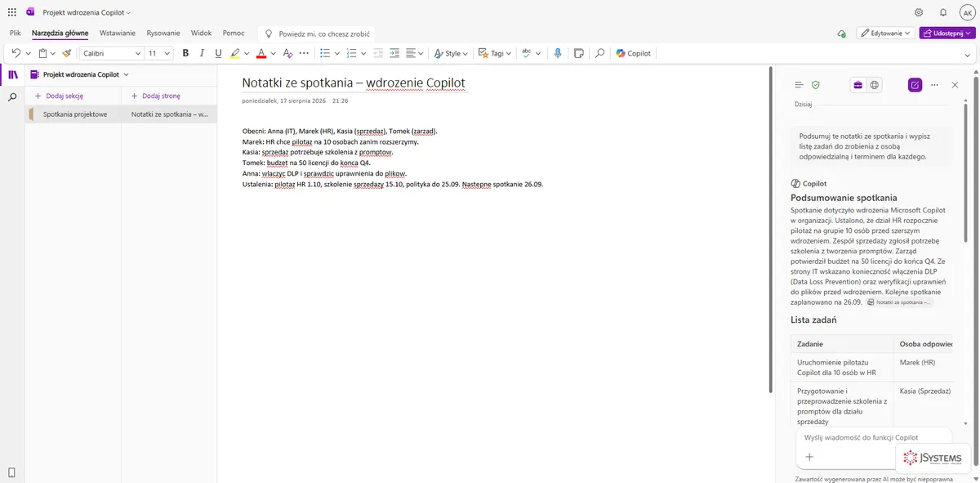Open the Style dropdown

[450, 53]
